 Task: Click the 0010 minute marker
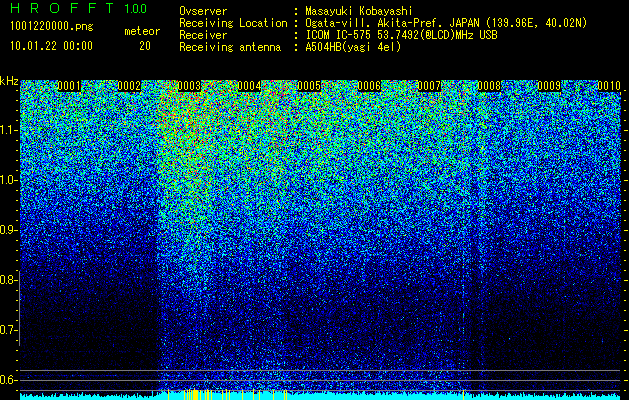coord(609,86)
